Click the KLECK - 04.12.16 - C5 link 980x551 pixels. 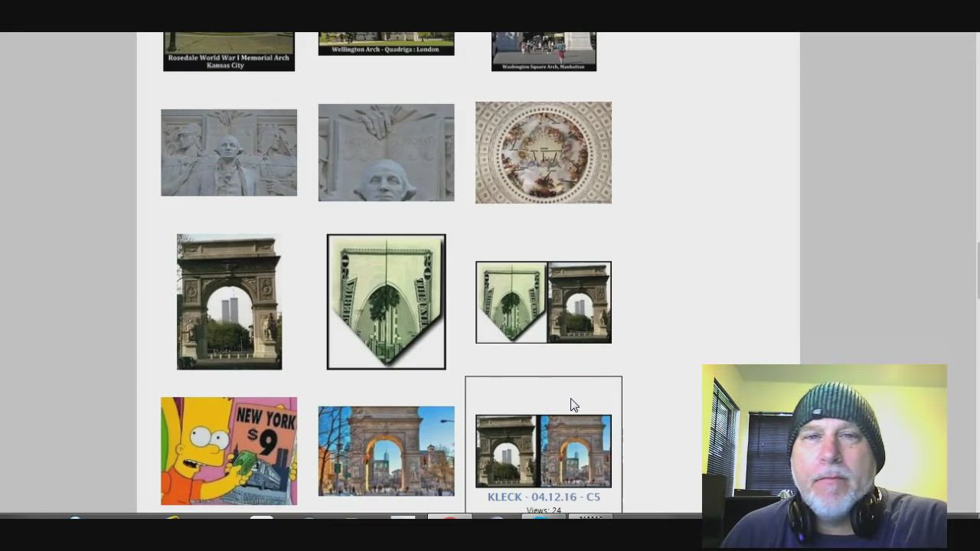pos(544,497)
